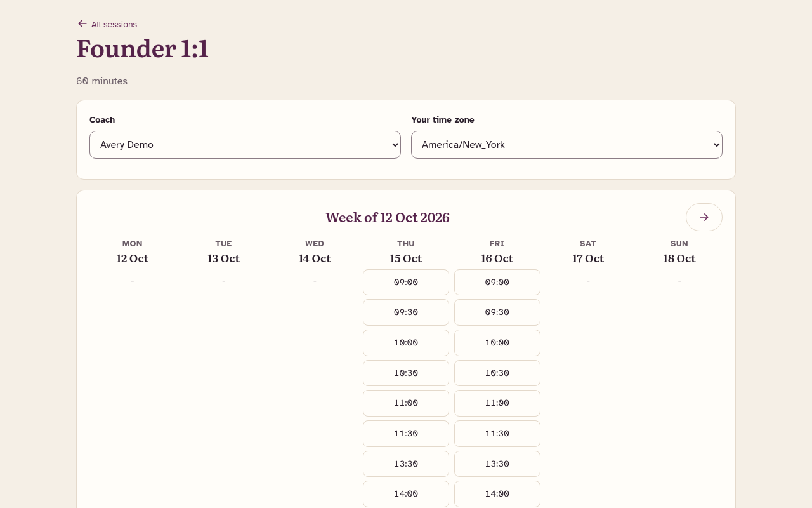
Task: Click the '16 Oct' Friday column header
Action: point(497,258)
